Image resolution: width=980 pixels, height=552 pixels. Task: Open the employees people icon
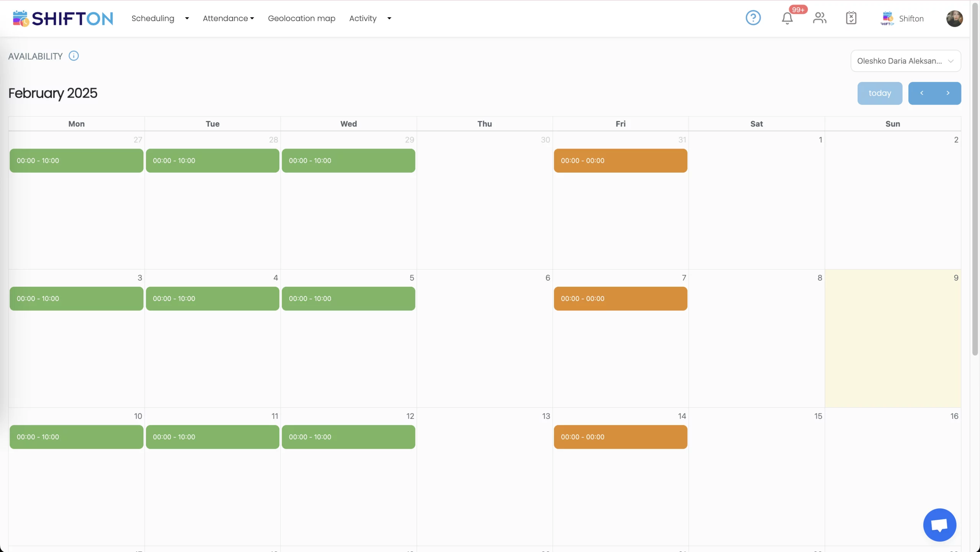click(820, 18)
